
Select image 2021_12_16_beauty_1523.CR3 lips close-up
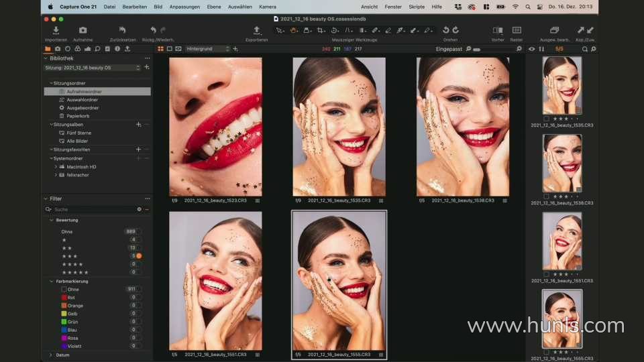(215, 126)
